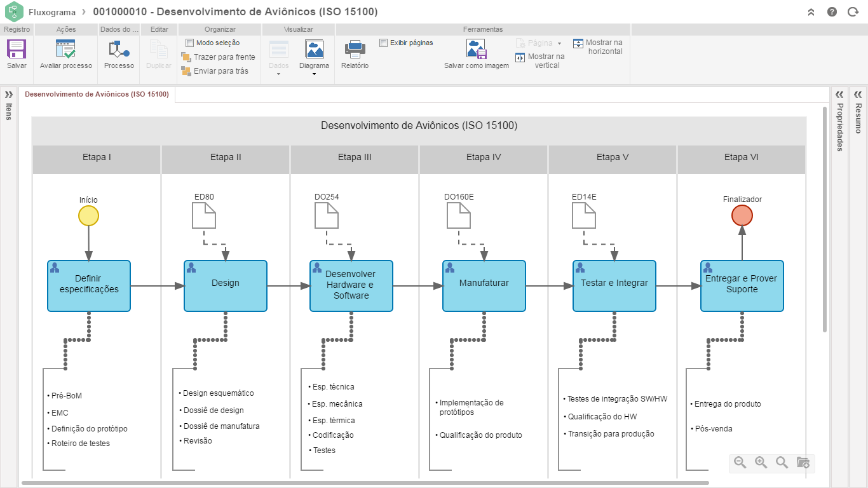Check the Exibir páginas checkbox
Screen dimensions: 868x488
click(384, 43)
